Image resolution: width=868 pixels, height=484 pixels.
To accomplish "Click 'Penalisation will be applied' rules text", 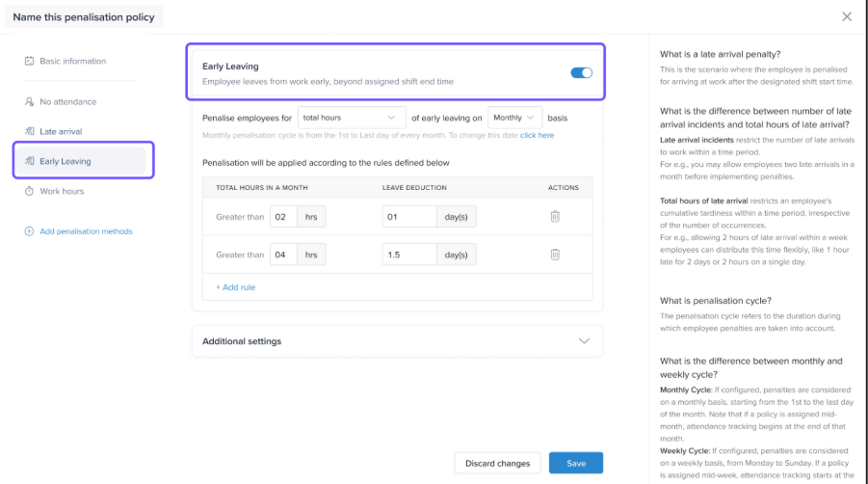I will click(x=326, y=163).
